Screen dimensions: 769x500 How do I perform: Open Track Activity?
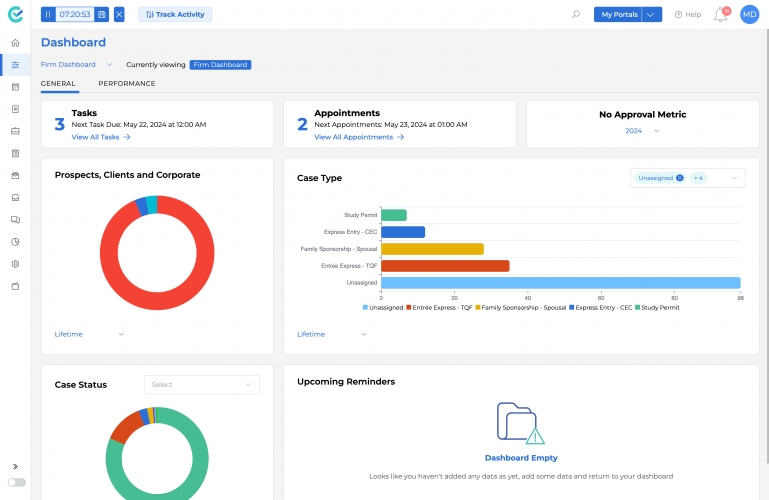click(175, 14)
